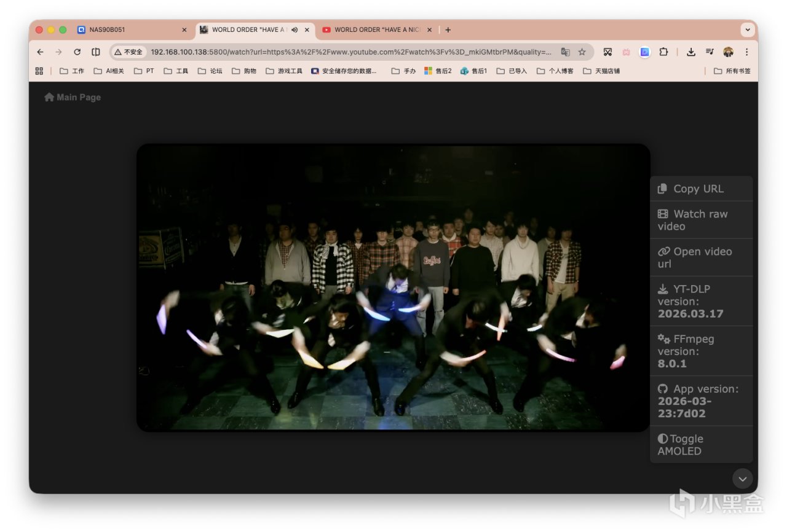
Task: Click the FFmpeg version entry
Action: click(x=702, y=351)
